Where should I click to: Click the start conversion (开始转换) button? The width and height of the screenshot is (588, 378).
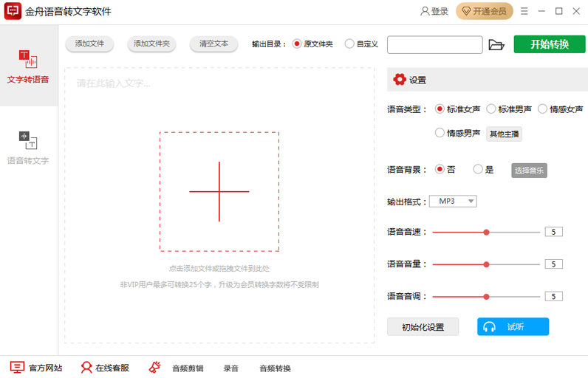click(549, 44)
